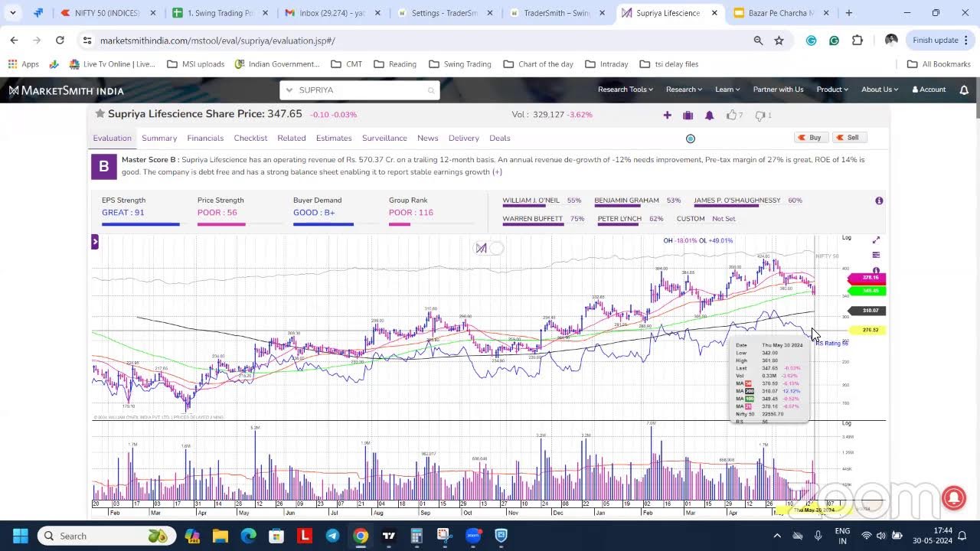
Task: Expand master score description with (+)
Action: pyautogui.click(x=497, y=172)
